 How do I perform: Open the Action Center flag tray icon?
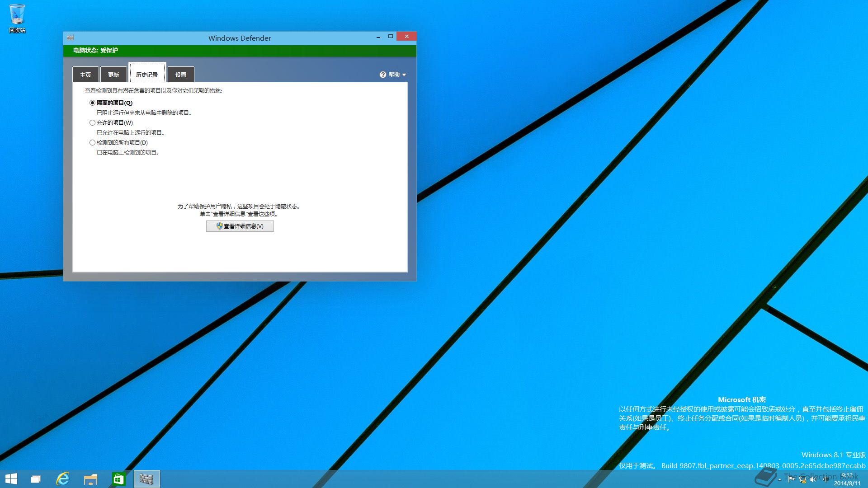click(x=791, y=479)
